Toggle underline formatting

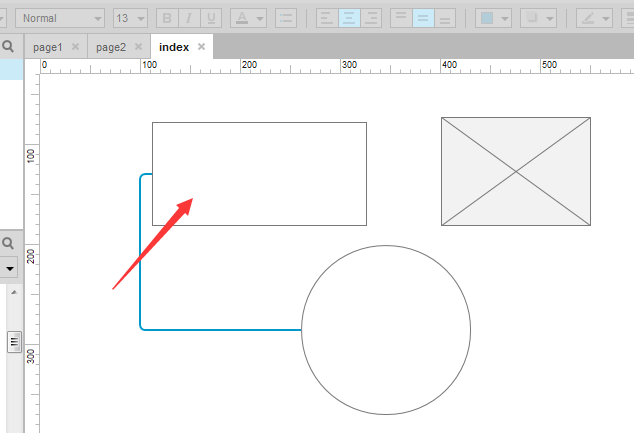[x=211, y=18]
